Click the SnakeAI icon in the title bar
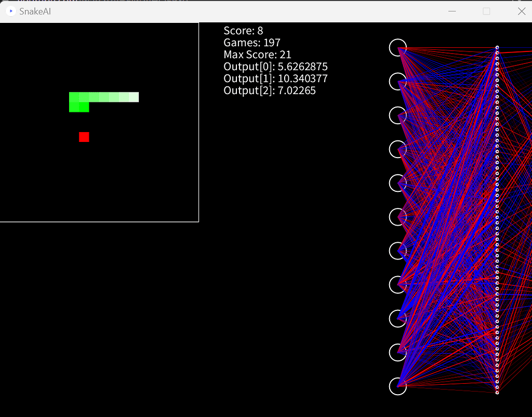The image size is (532, 417). [x=10, y=11]
